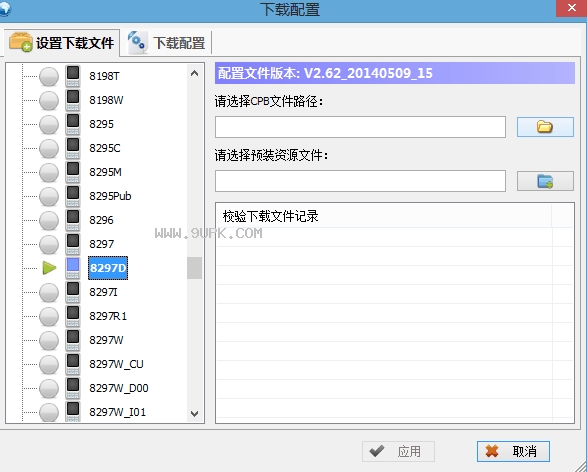Click the green play arrow beside 8297D
587x472 pixels.
pyautogui.click(x=49, y=268)
